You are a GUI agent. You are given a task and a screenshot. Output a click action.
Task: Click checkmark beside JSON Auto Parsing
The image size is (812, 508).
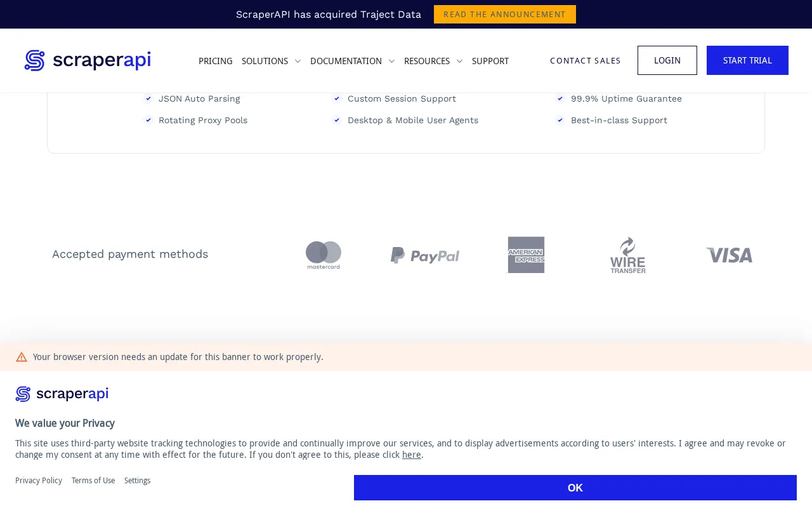click(x=148, y=98)
